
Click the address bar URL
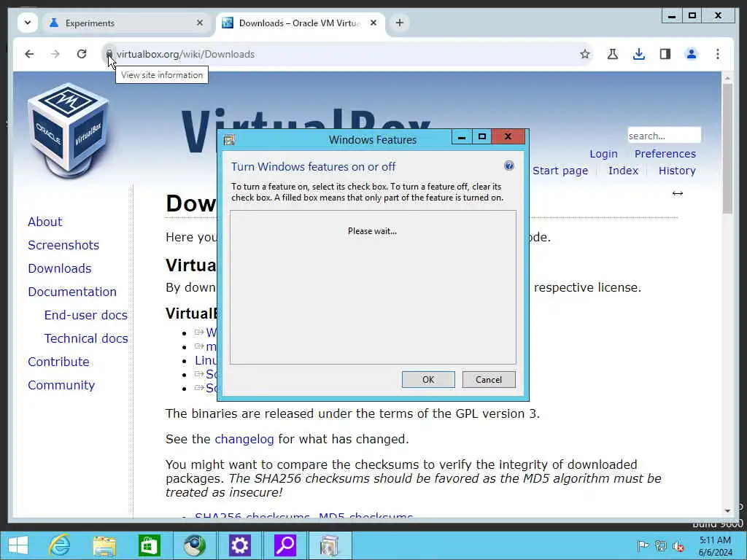pos(185,54)
